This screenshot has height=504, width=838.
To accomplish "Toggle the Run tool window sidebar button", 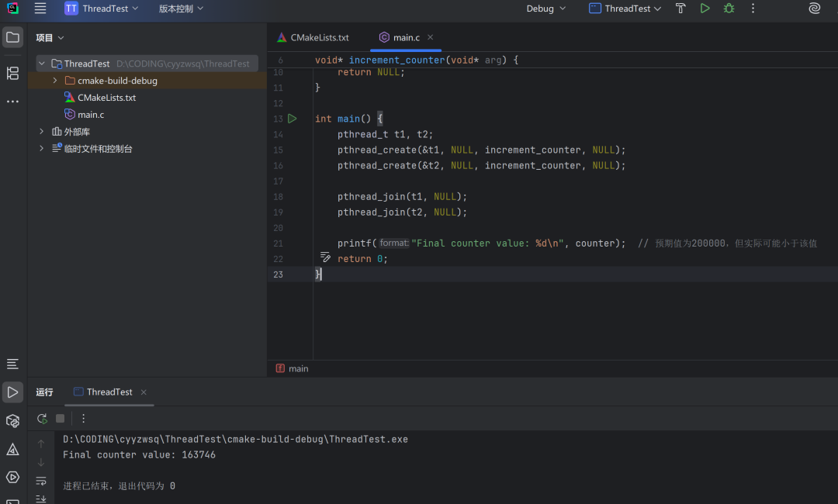I will 12,392.
